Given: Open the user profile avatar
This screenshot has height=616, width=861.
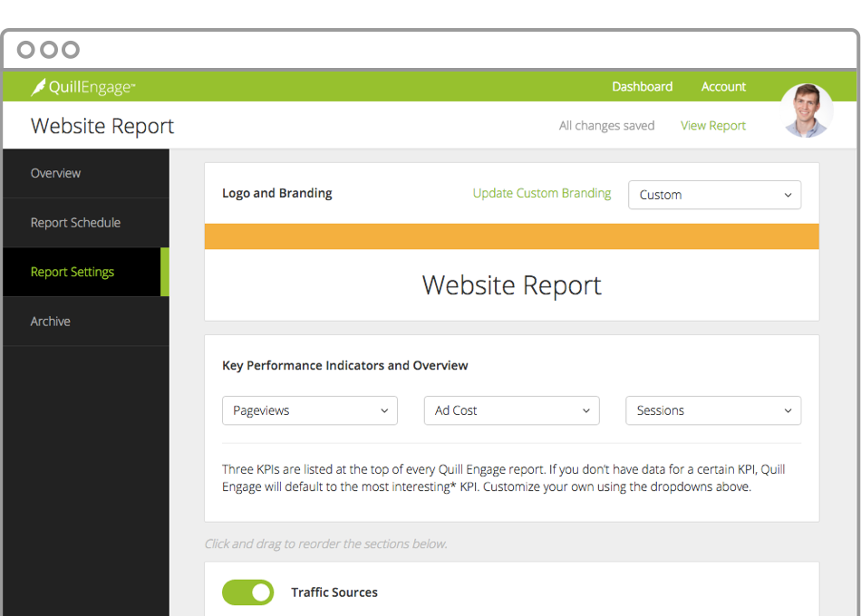Looking at the screenshot, I should point(807,111).
